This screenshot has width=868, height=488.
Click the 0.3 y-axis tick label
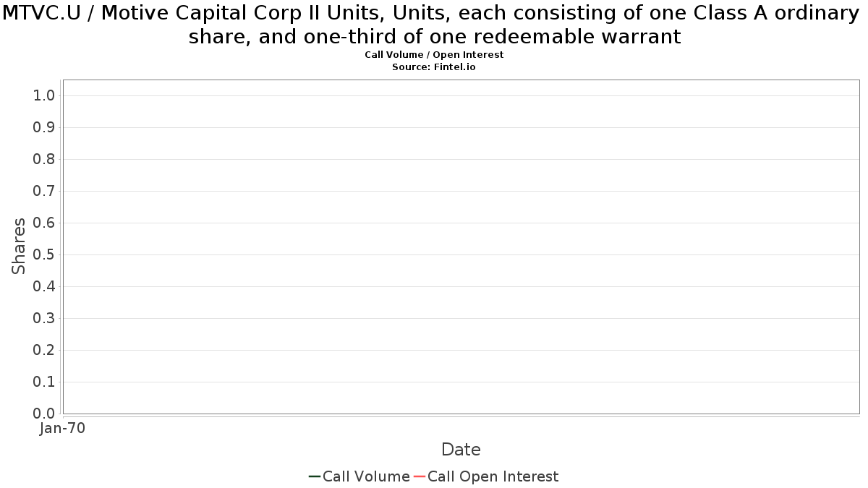click(44, 318)
